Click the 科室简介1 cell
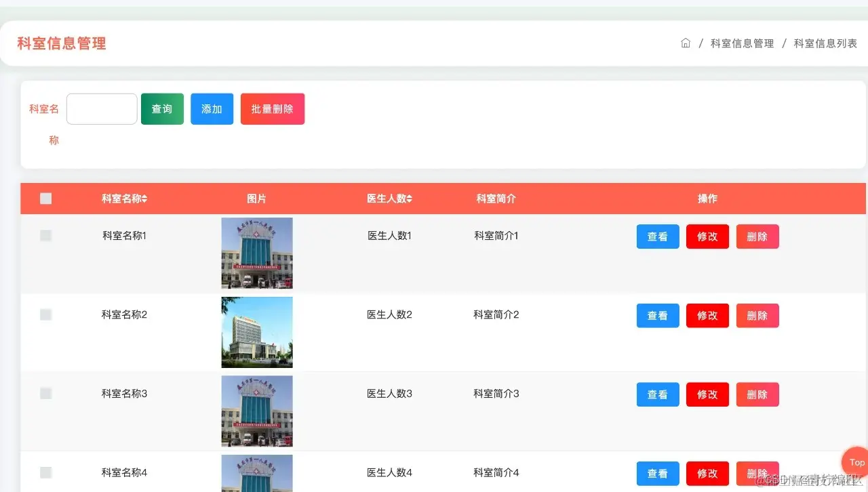868x492 pixels. point(496,235)
